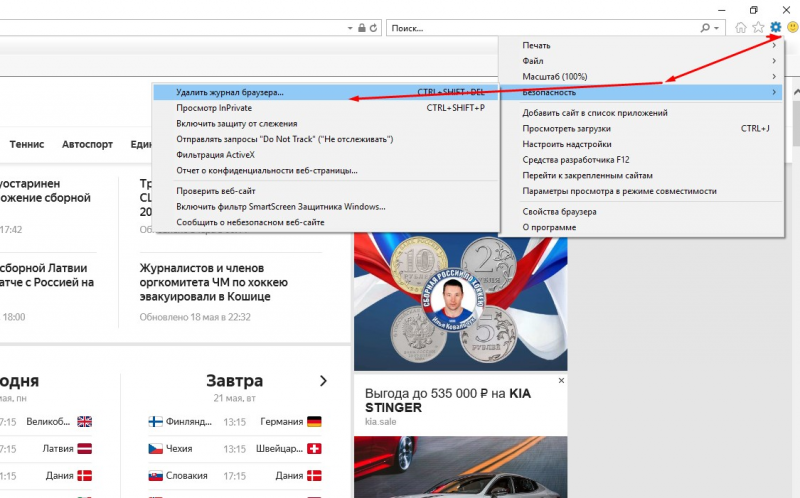Click the kia.sale link
The image size is (800, 498).
[380, 421]
